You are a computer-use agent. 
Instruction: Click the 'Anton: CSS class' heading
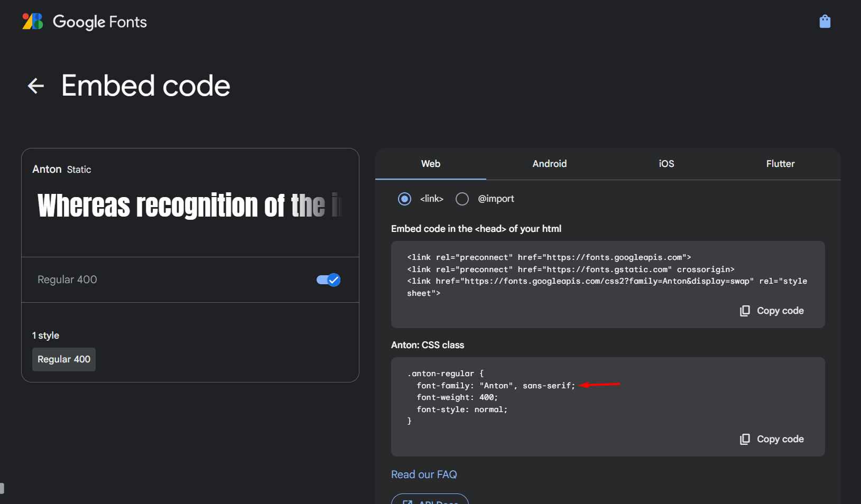(x=428, y=345)
